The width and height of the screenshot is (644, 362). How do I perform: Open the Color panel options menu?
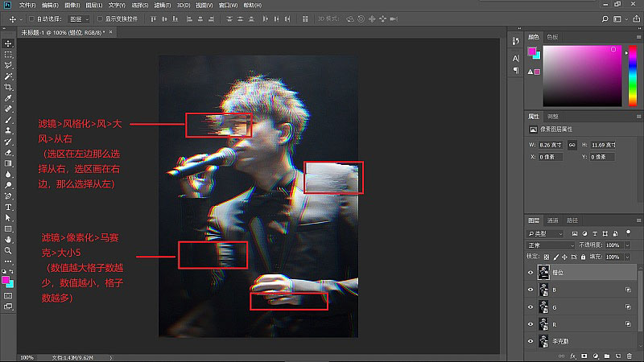tap(638, 37)
